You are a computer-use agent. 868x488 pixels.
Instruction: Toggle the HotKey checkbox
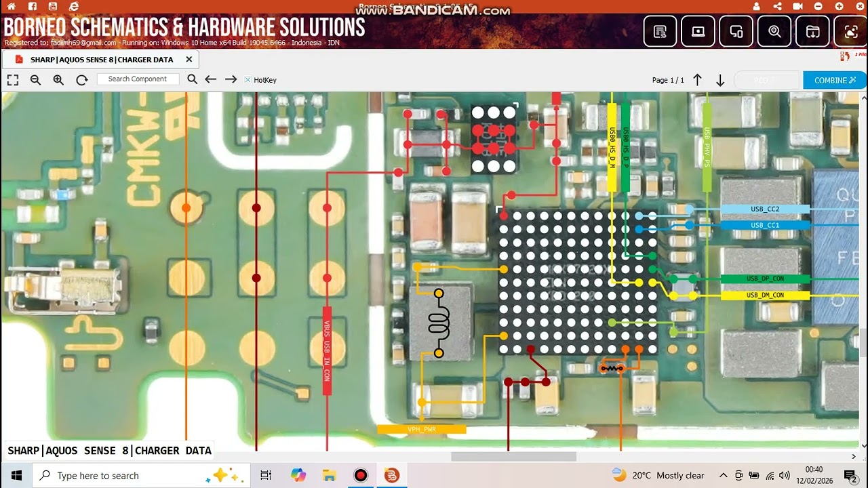248,80
